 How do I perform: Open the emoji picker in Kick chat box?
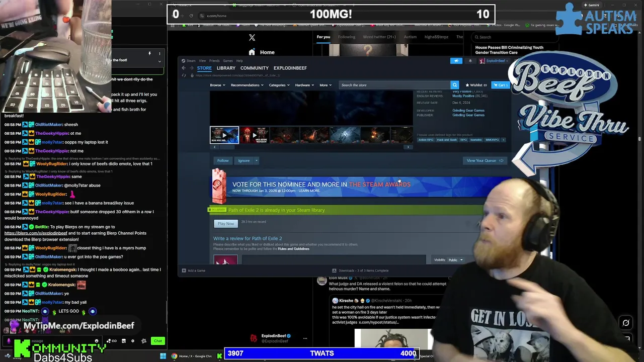[97, 341]
